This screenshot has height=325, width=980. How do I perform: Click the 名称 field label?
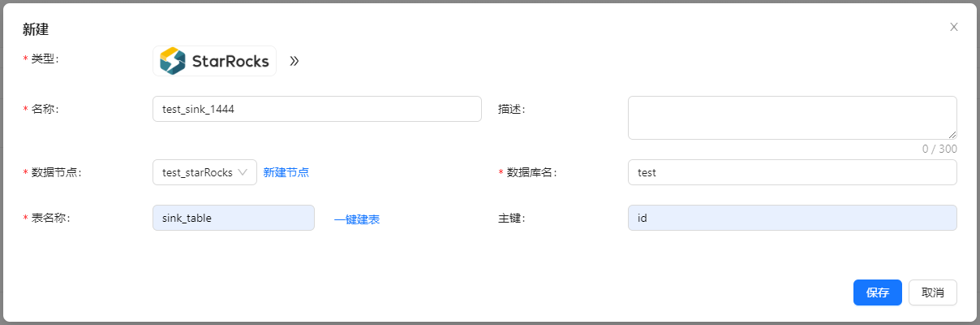coord(45,110)
